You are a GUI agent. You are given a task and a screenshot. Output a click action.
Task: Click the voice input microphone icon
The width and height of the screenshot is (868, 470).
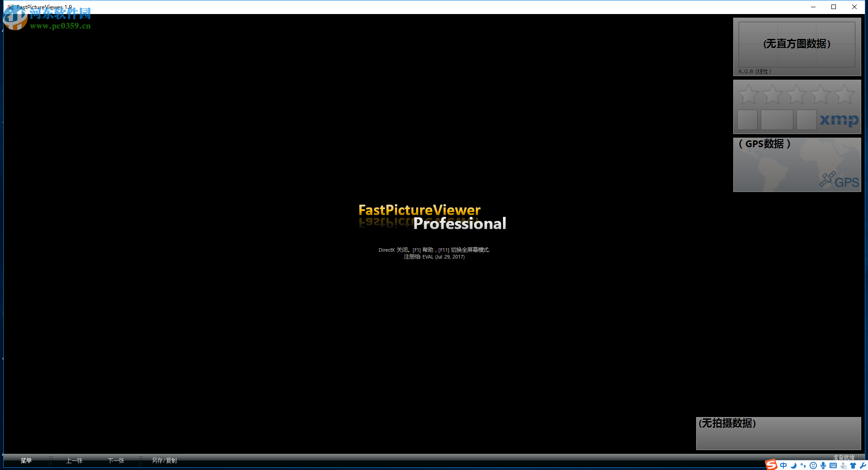(824, 465)
